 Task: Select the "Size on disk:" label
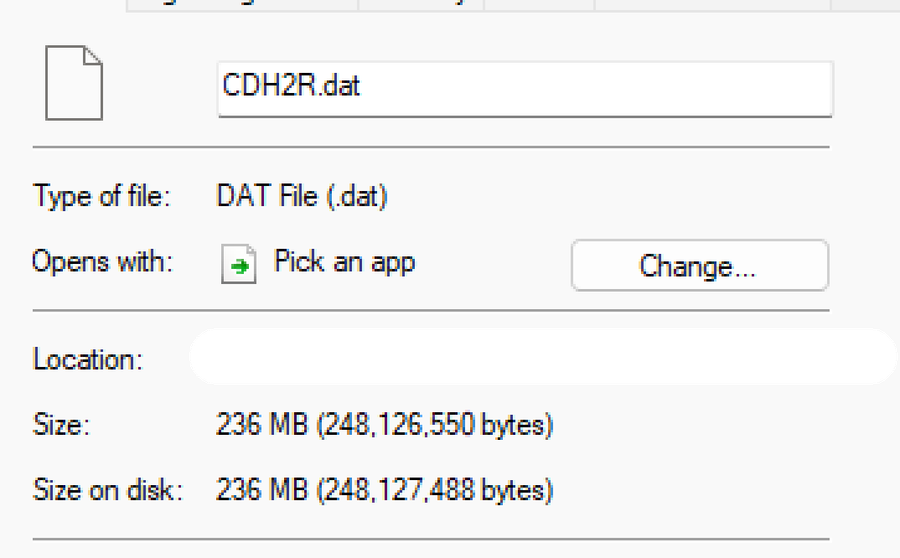point(108,491)
